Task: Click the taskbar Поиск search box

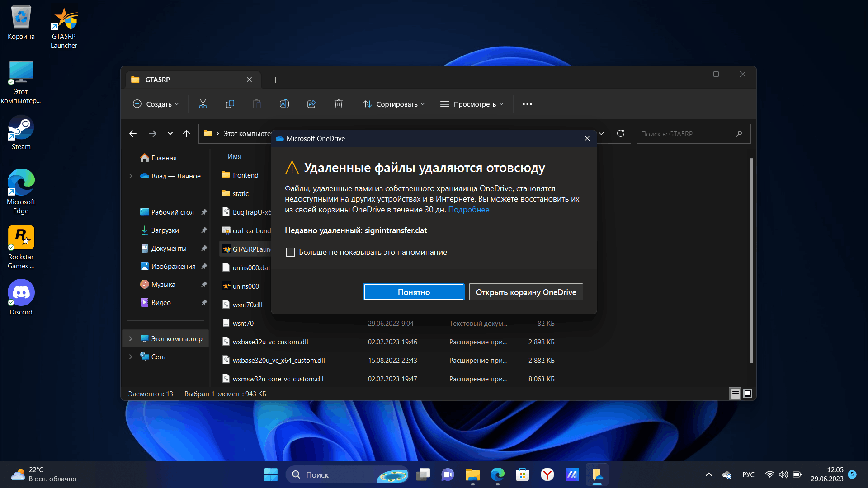Action: click(x=347, y=474)
